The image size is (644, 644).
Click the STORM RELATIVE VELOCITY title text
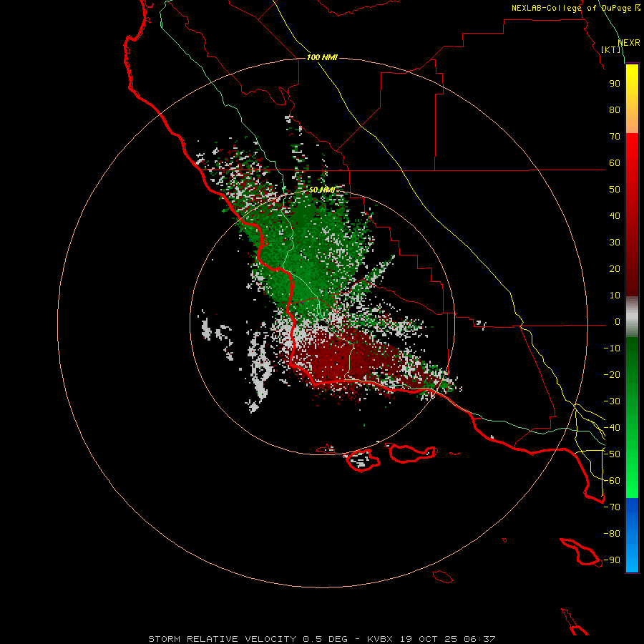tap(222, 639)
